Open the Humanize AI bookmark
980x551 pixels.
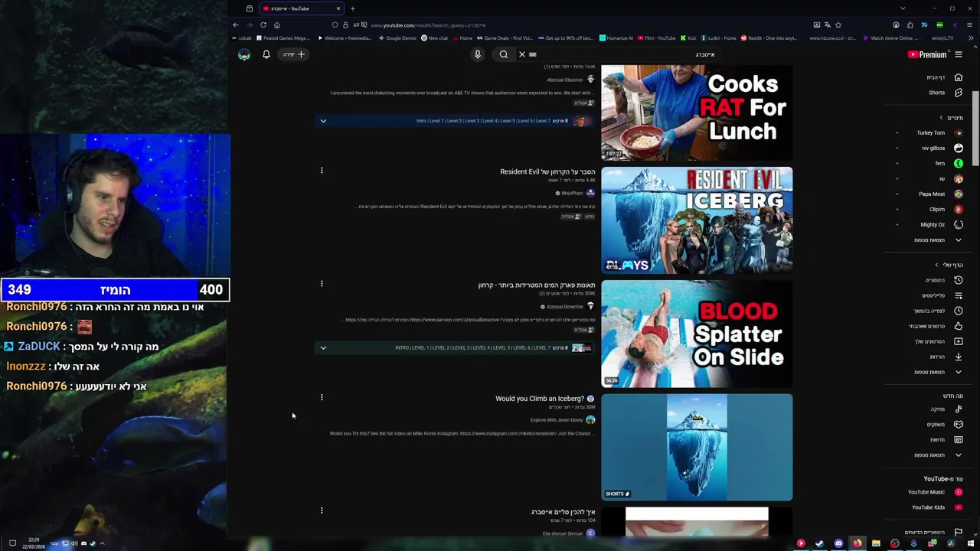(616, 37)
